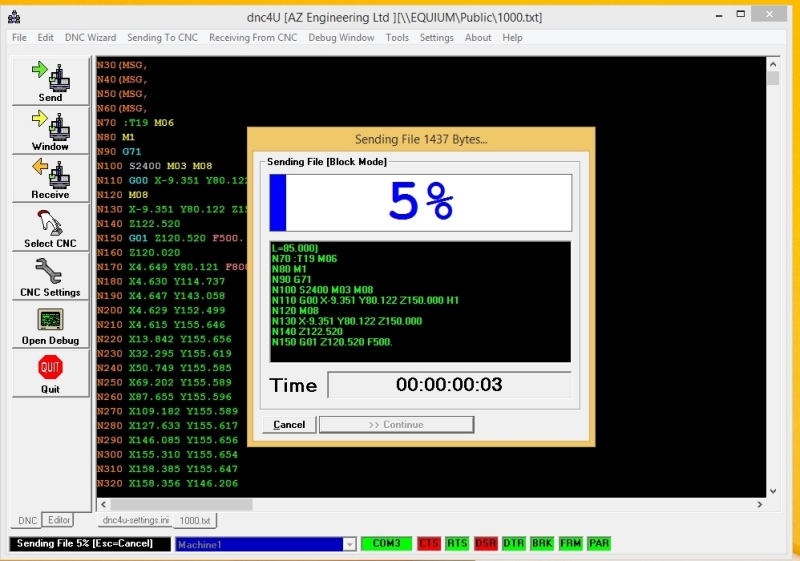
Task: Toggle the DTR signal indicator
Action: click(x=514, y=543)
